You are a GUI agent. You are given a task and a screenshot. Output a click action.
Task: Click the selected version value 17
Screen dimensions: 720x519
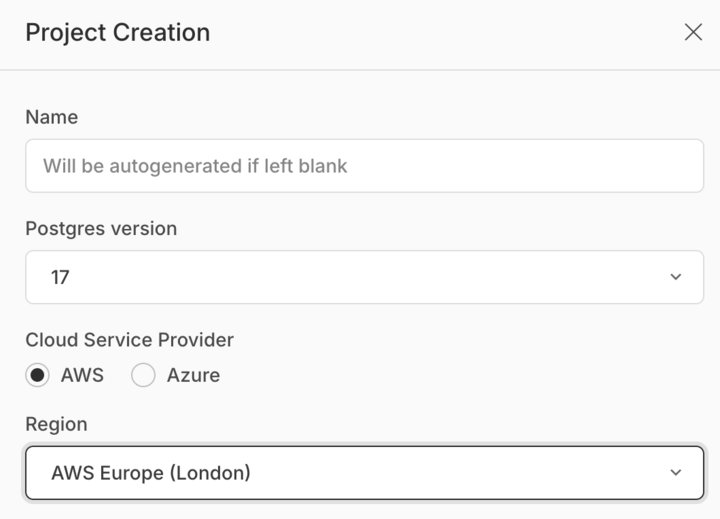[60, 277]
